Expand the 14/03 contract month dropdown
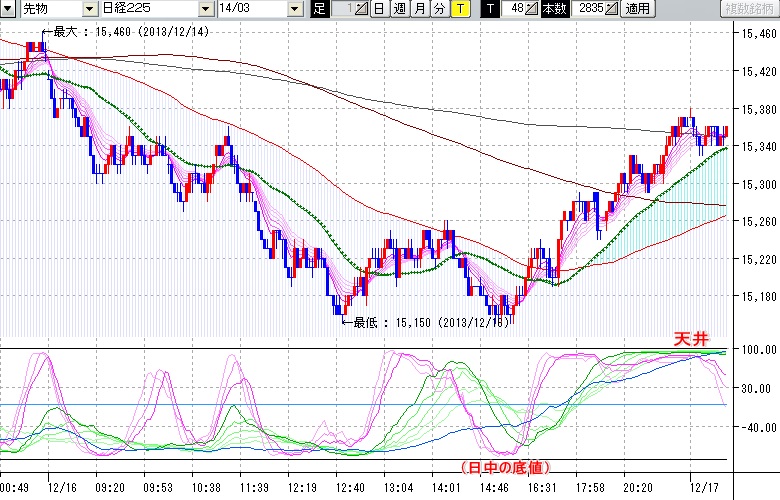 click(x=294, y=9)
